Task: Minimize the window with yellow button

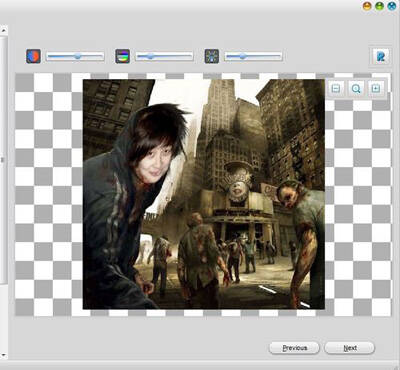Action: pos(367,6)
